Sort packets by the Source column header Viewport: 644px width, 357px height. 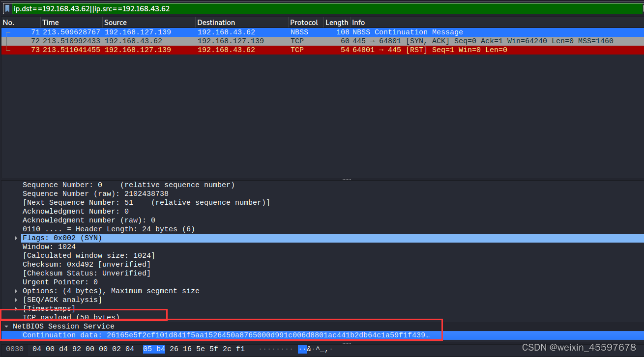(x=149, y=23)
